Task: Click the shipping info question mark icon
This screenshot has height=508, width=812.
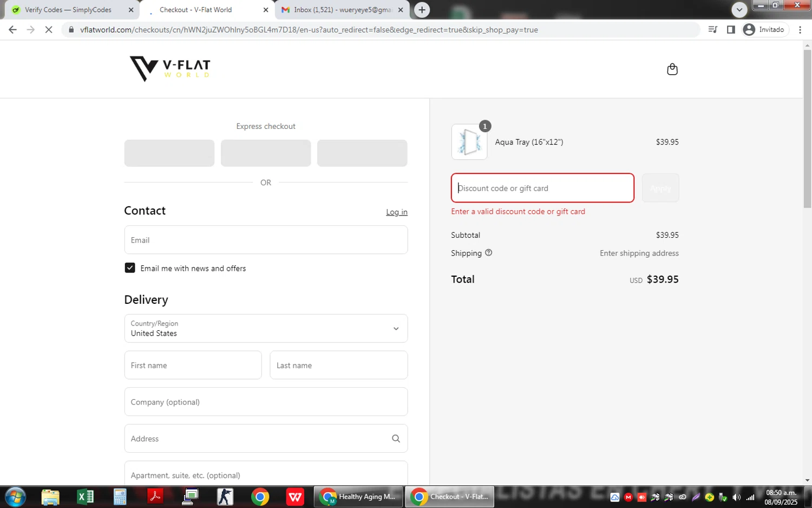Action: coord(488,252)
